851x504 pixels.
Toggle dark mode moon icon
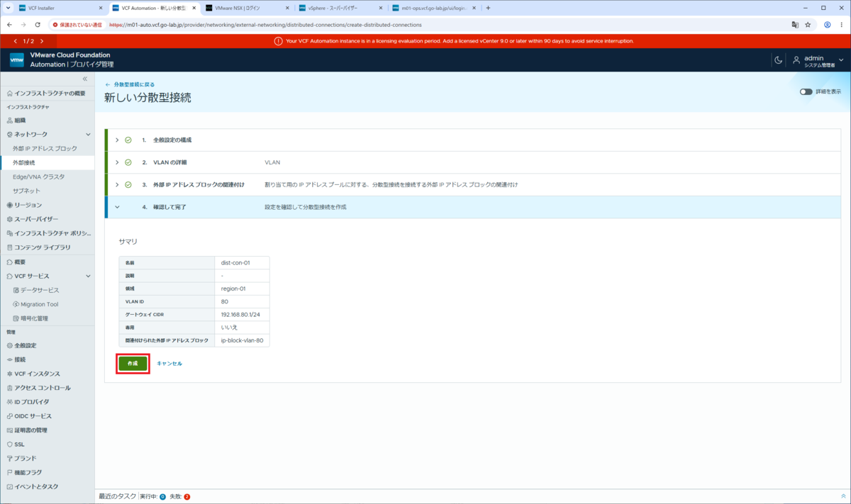(x=778, y=60)
